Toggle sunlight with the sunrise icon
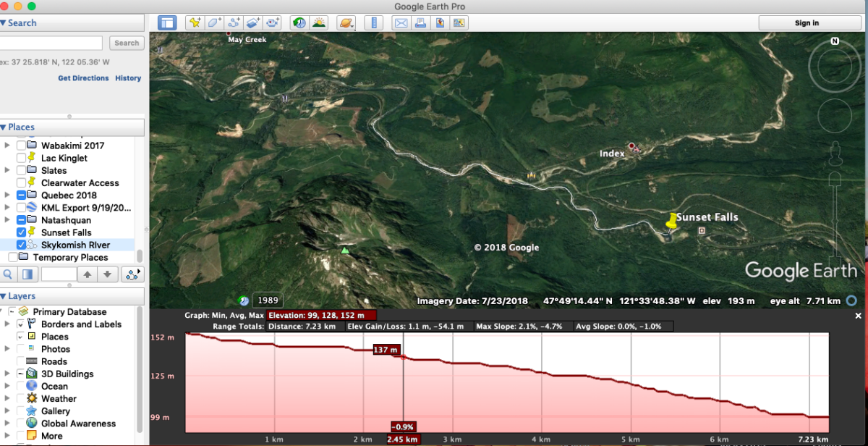The width and height of the screenshot is (868, 446). pyautogui.click(x=319, y=22)
